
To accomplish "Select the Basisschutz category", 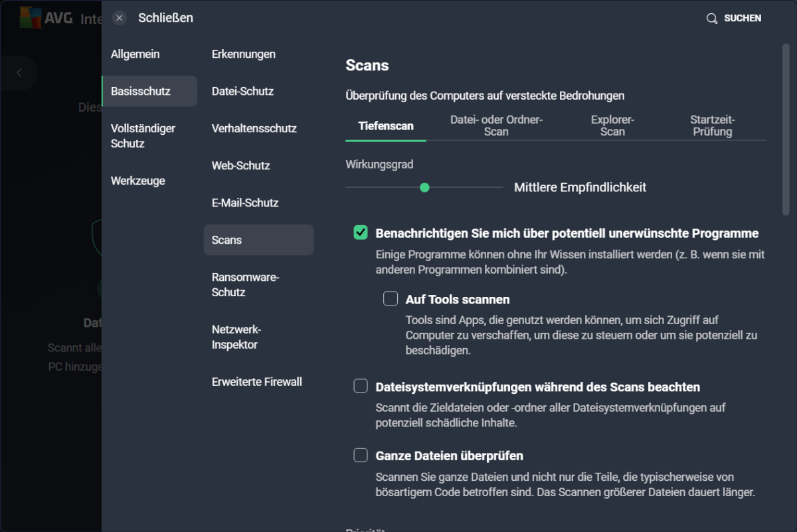I will coord(149,91).
